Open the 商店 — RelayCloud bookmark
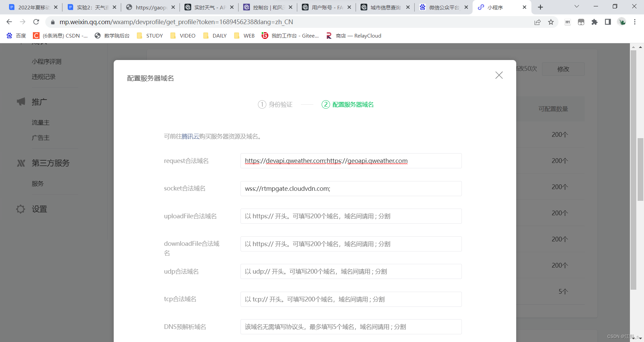This screenshot has width=644, height=342. 354,36
